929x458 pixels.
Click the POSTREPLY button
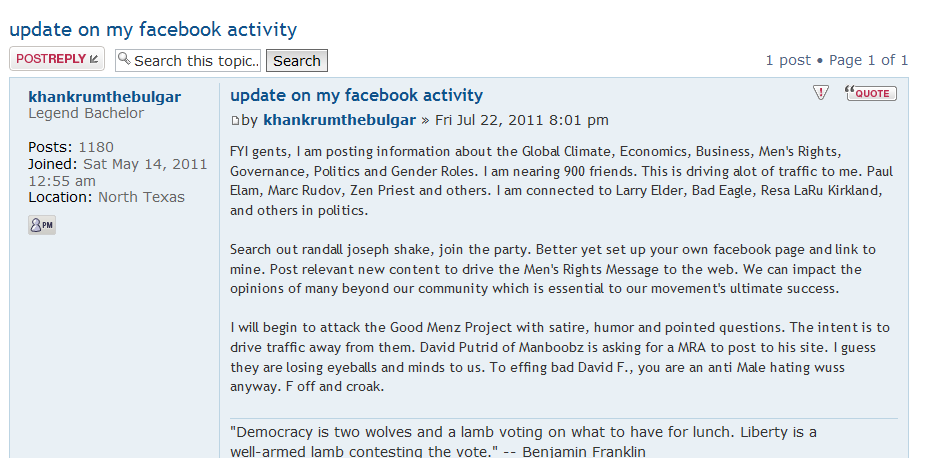pyautogui.click(x=57, y=59)
